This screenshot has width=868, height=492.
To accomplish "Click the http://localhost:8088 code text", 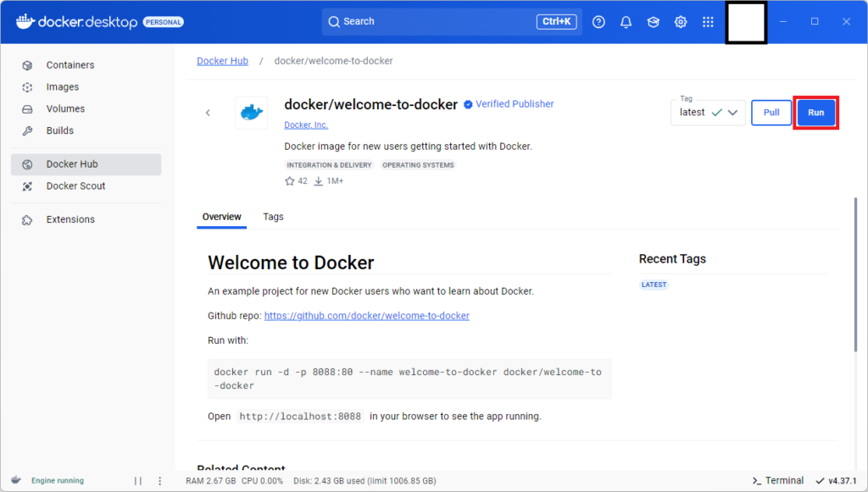I will point(300,417).
